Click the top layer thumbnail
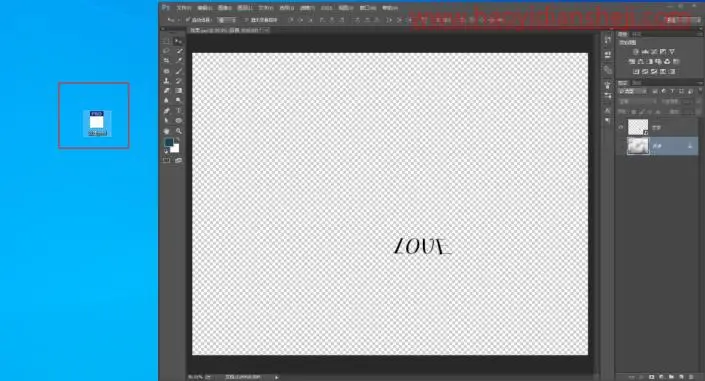 coord(638,127)
